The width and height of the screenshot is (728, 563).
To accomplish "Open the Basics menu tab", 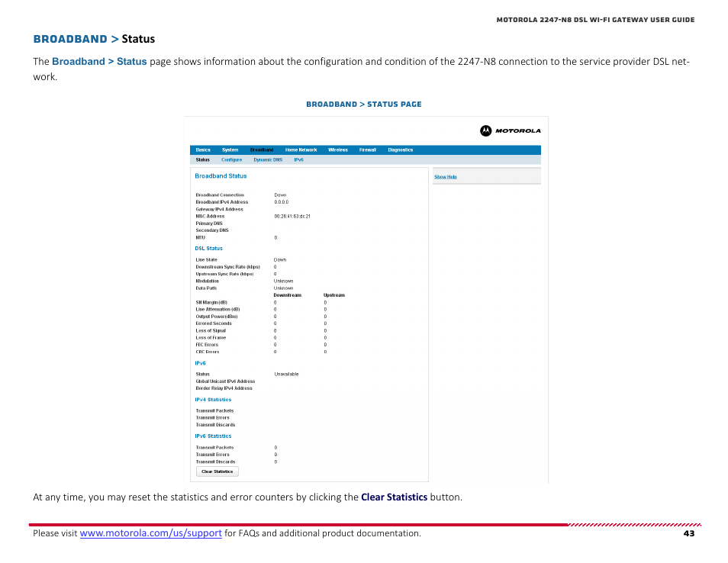I will [203, 150].
